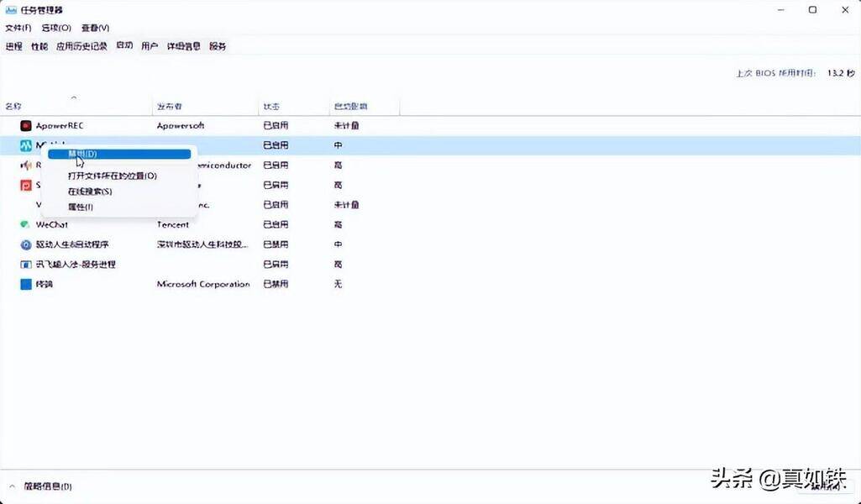
Task: Click 无 impact in 终端 row
Action: pos(339,284)
